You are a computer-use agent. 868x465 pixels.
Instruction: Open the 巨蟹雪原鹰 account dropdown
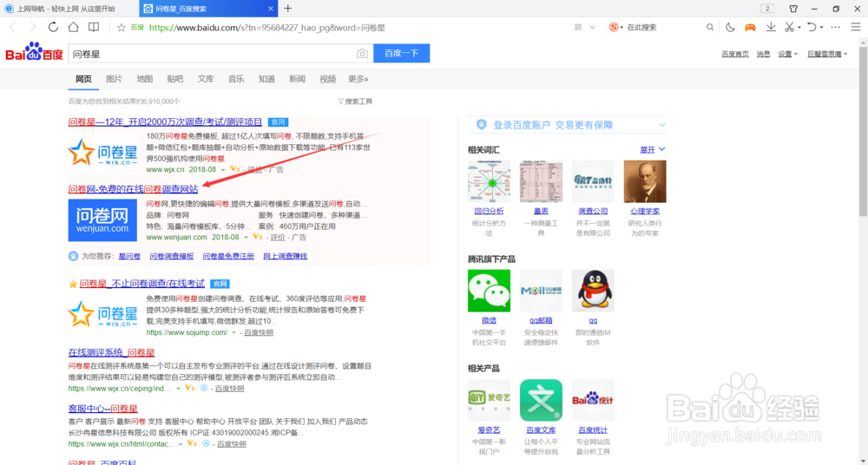pos(827,54)
